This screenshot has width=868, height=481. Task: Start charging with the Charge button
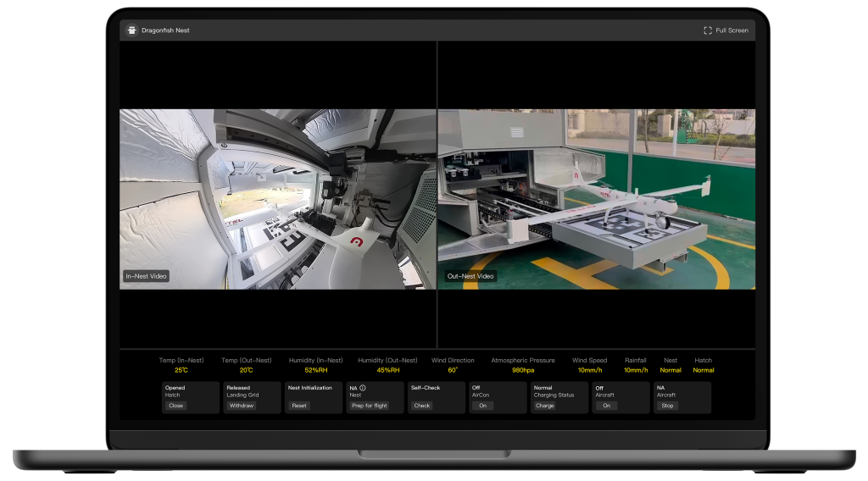click(544, 406)
